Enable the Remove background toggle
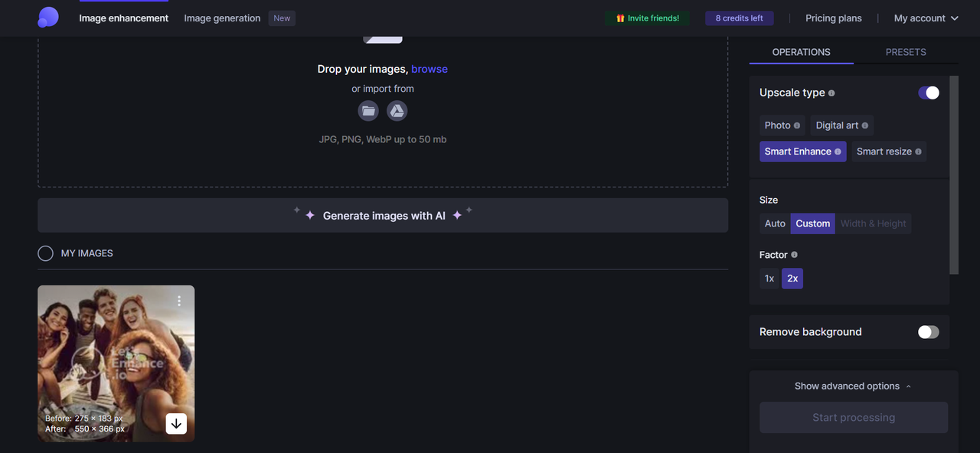Screen dimensions: 980x453 (x=928, y=331)
